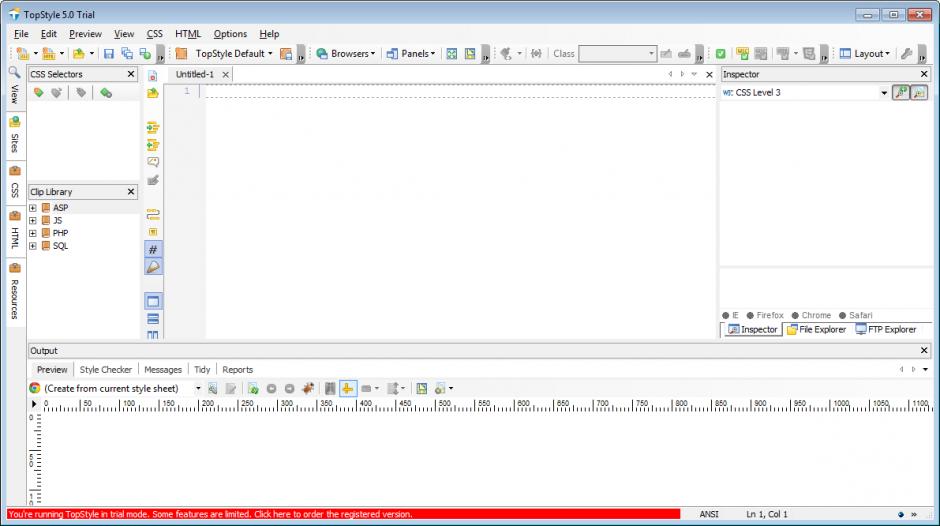The width and height of the screenshot is (940, 526).
Task: Click the braces code icon before Class
Action: (536, 54)
